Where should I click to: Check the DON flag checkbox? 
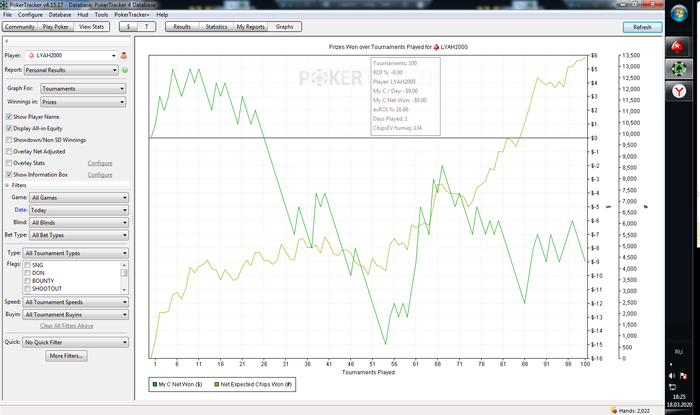coord(28,273)
